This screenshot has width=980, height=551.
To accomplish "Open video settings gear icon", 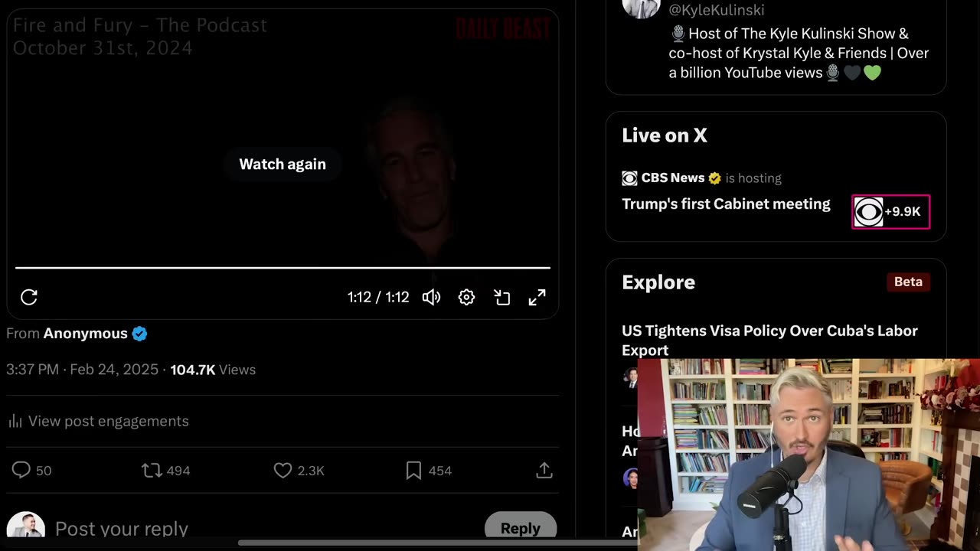I will [x=466, y=297].
